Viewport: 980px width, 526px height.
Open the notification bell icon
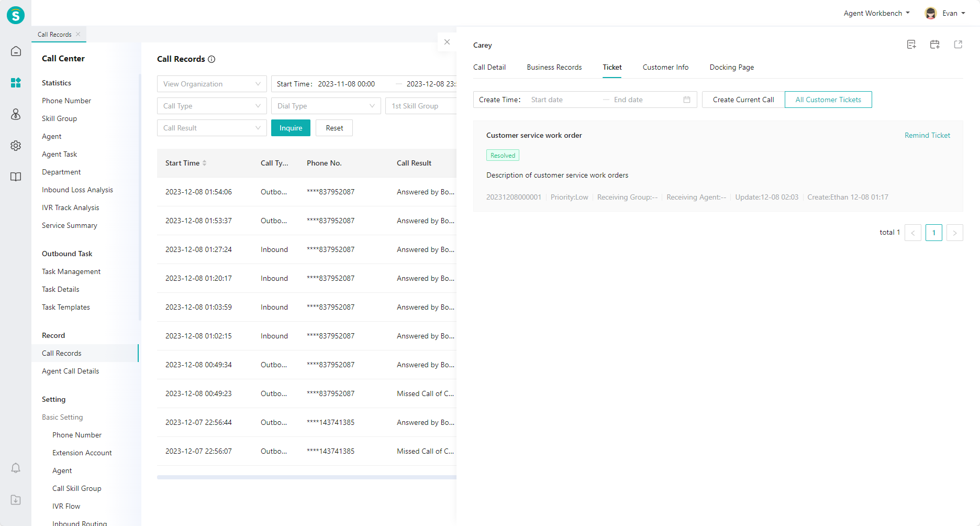pyautogui.click(x=16, y=468)
